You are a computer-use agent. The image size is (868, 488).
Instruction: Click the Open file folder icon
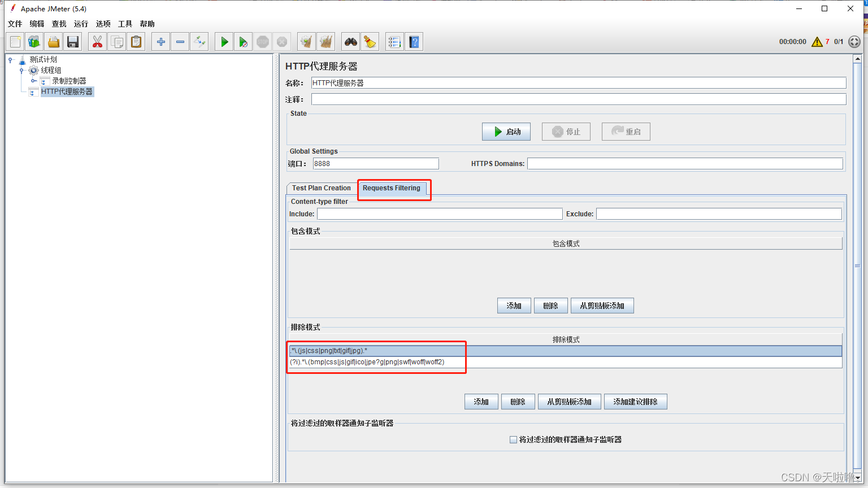click(54, 42)
